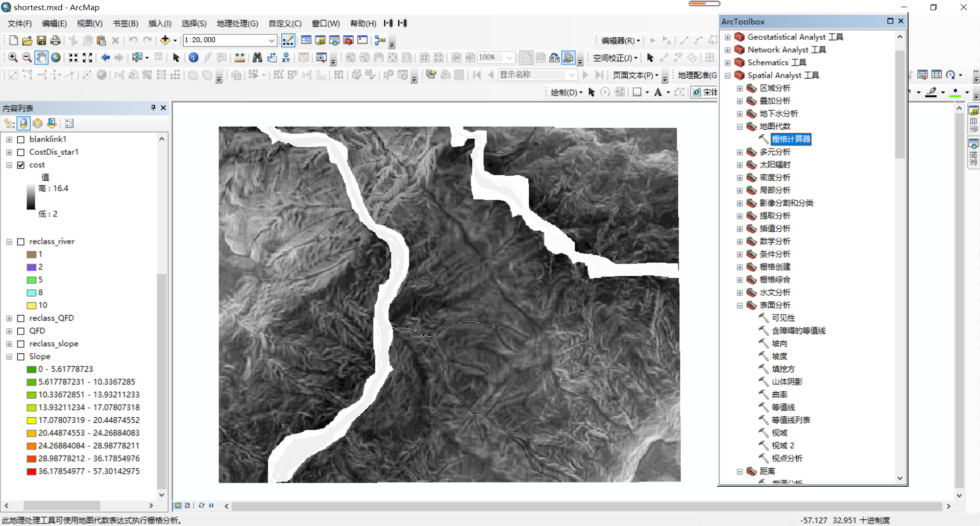Click the Identify tool
980x526 pixels.
click(x=193, y=57)
